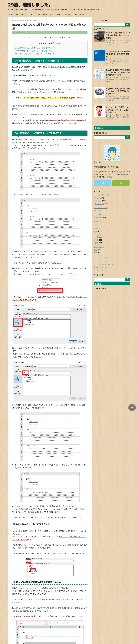Click the 購読する RSS bar below the recent entries
Screen dimensions: 138x644
click(x=112, y=128)
